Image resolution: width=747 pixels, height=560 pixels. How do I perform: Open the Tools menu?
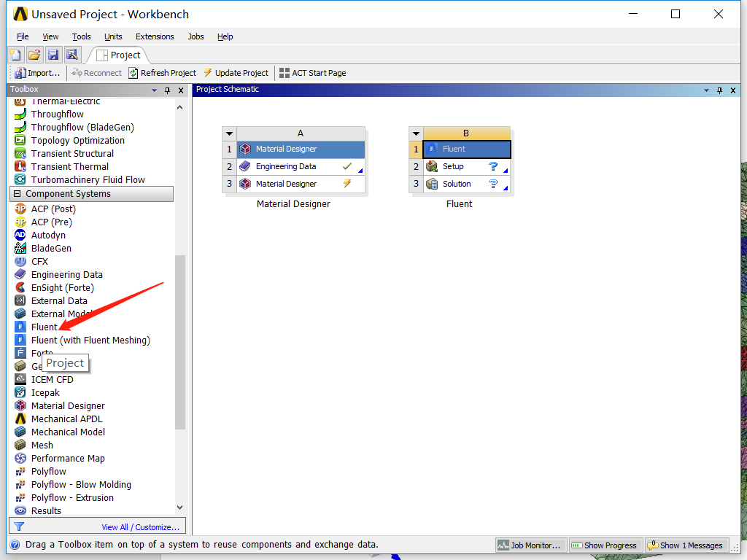(x=82, y=36)
